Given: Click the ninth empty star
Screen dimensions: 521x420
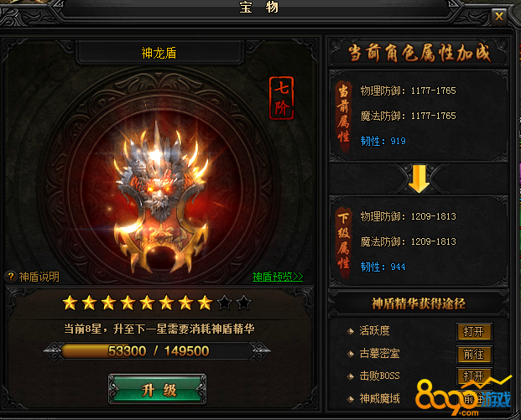Looking at the screenshot, I should [x=224, y=303].
